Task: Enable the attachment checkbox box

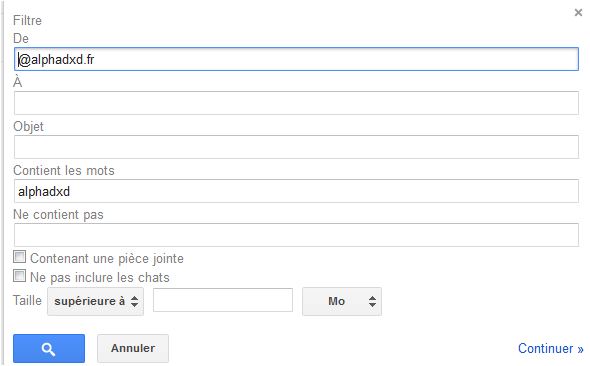Action: [x=20, y=257]
